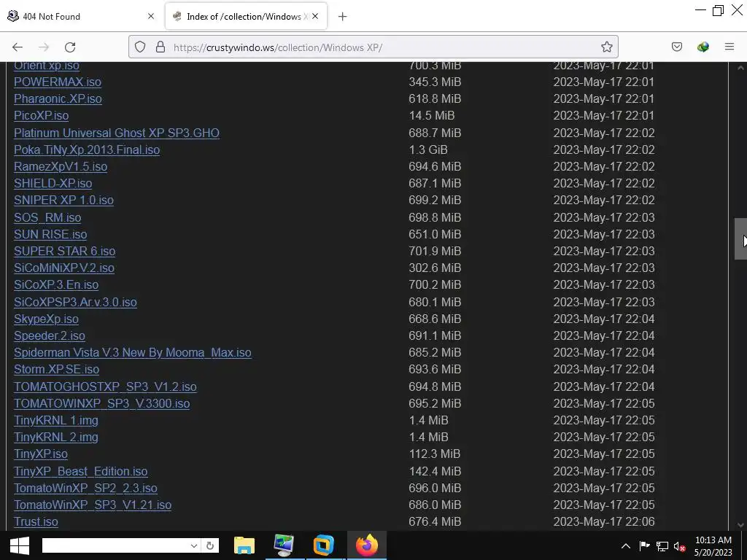Open File Explorer from the taskbar
This screenshot has width=747, height=560.
pyautogui.click(x=244, y=545)
